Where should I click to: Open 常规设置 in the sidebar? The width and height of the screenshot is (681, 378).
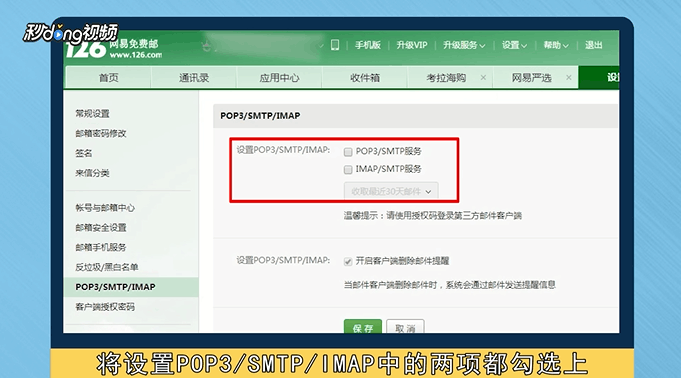[93, 113]
